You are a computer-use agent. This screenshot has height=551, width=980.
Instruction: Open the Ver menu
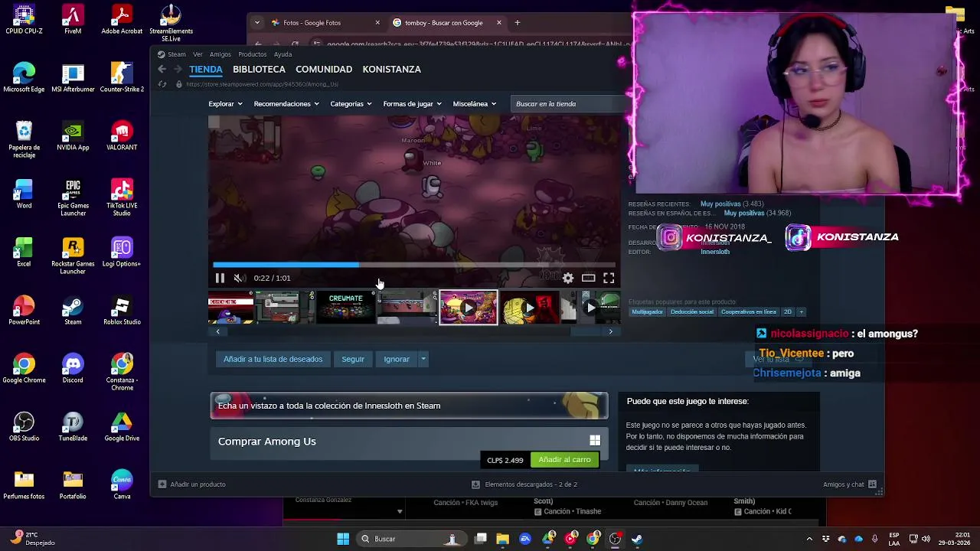[198, 54]
